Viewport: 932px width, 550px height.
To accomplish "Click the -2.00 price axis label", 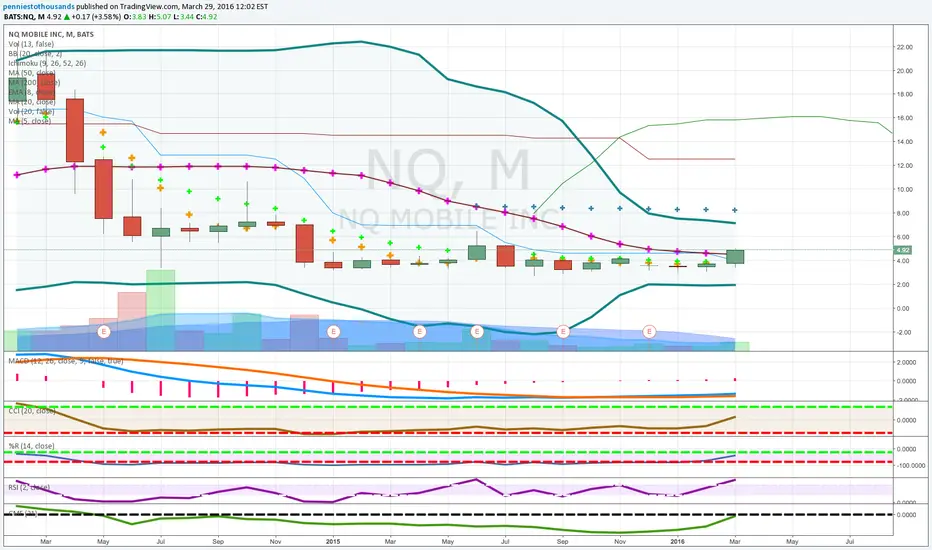I will coord(904,332).
